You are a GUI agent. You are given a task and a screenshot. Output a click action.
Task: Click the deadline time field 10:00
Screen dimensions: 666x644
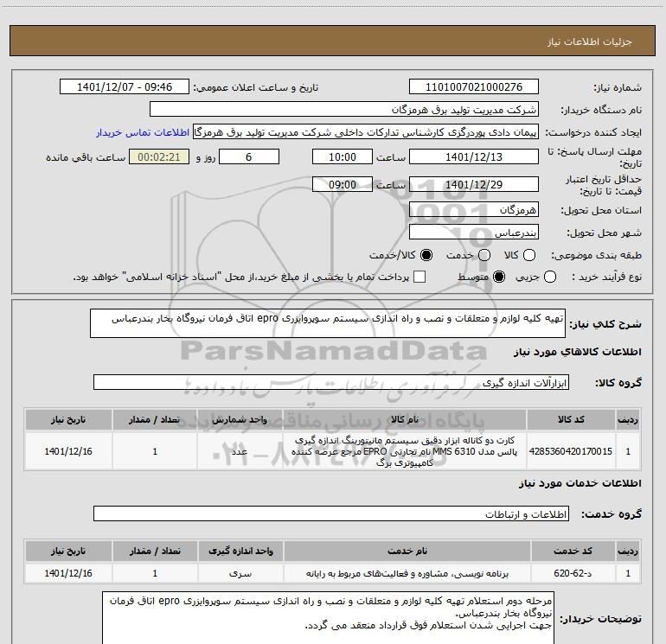coord(343,157)
